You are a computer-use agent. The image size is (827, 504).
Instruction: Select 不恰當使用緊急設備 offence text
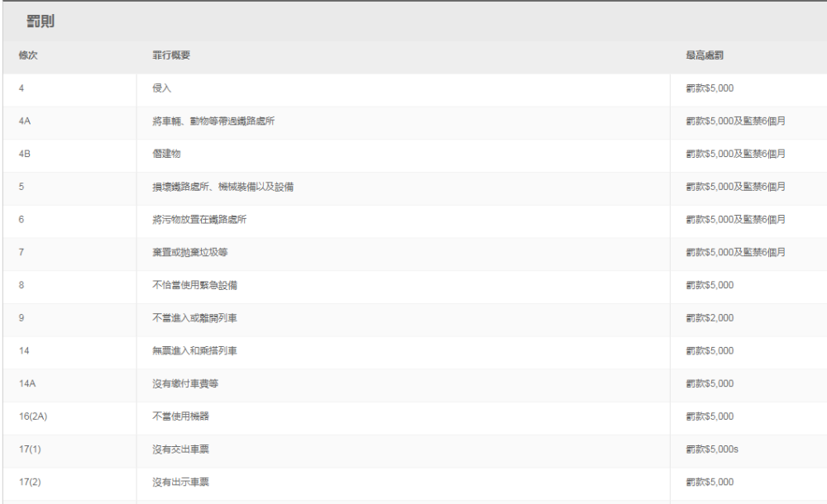[194, 285]
